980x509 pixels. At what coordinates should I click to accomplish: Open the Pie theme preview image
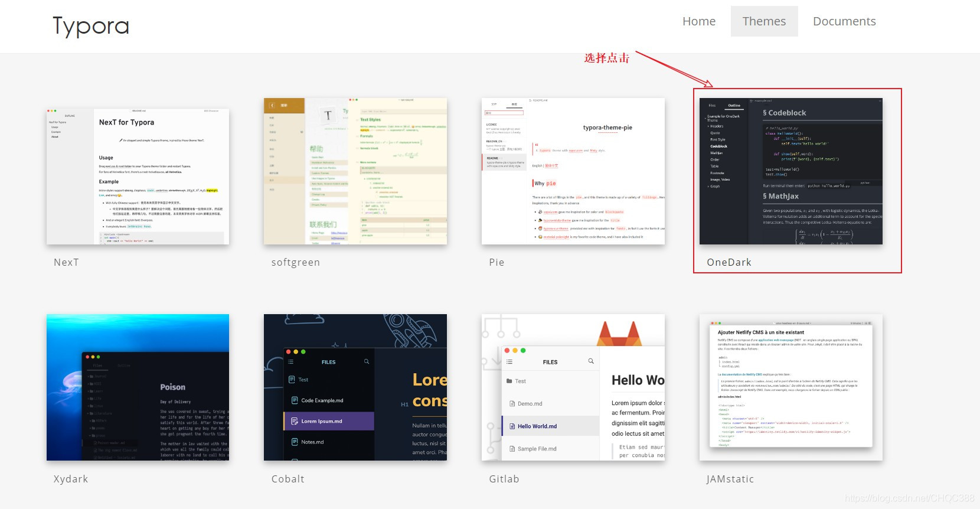pyautogui.click(x=573, y=171)
